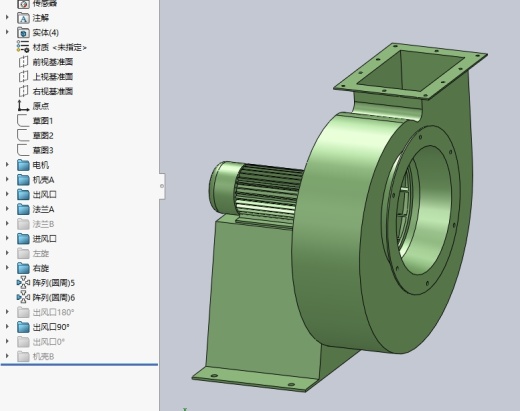
Task: Select the base mounting plate on the model
Action: [255, 379]
